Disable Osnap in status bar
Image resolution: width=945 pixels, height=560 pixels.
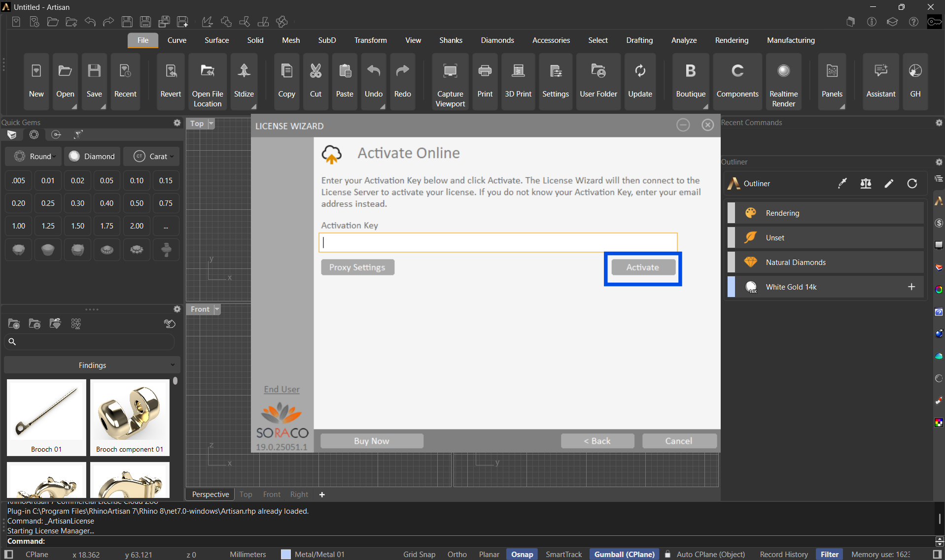point(522,554)
